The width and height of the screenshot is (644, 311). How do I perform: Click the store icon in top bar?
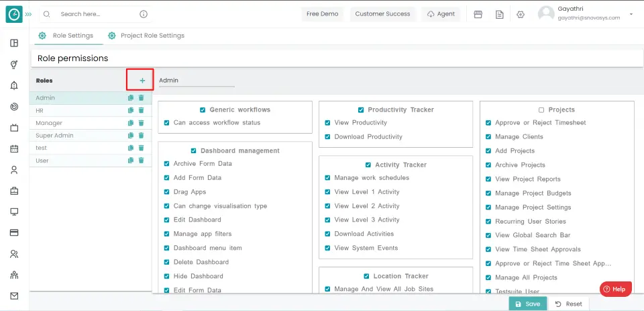tap(478, 14)
